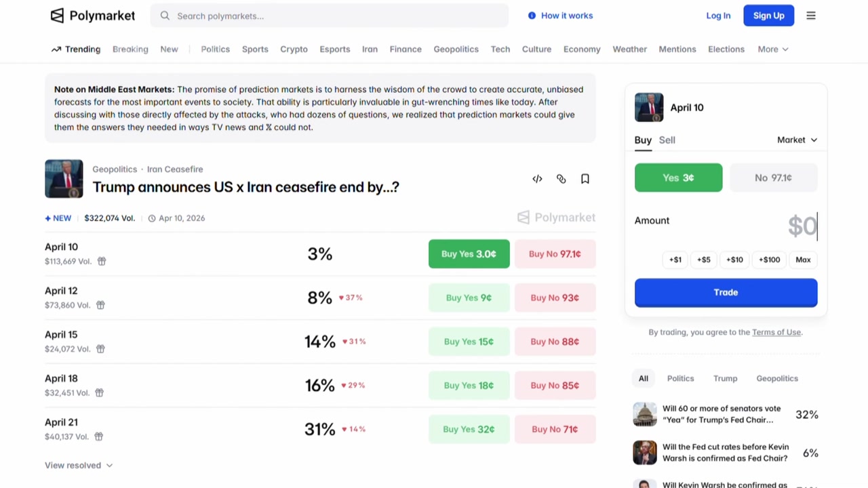The height and width of the screenshot is (488, 868).
Task: Click the blue Trade button
Action: pyautogui.click(x=726, y=292)
